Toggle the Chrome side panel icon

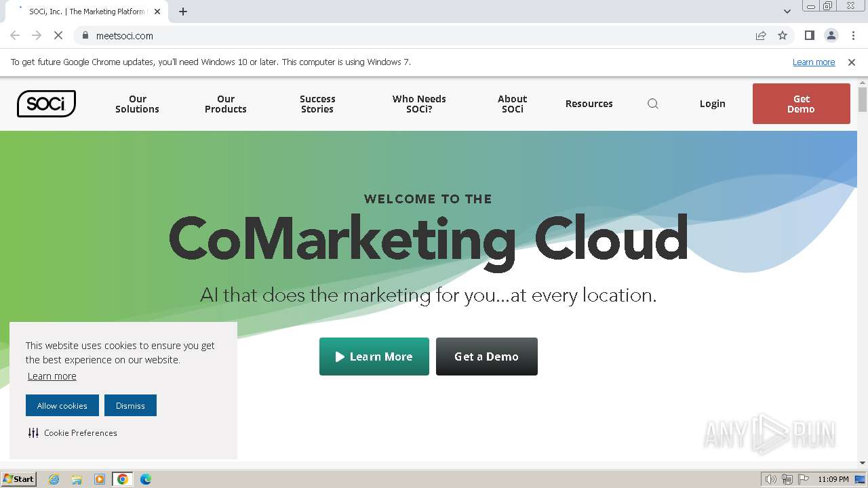point(809,36)
